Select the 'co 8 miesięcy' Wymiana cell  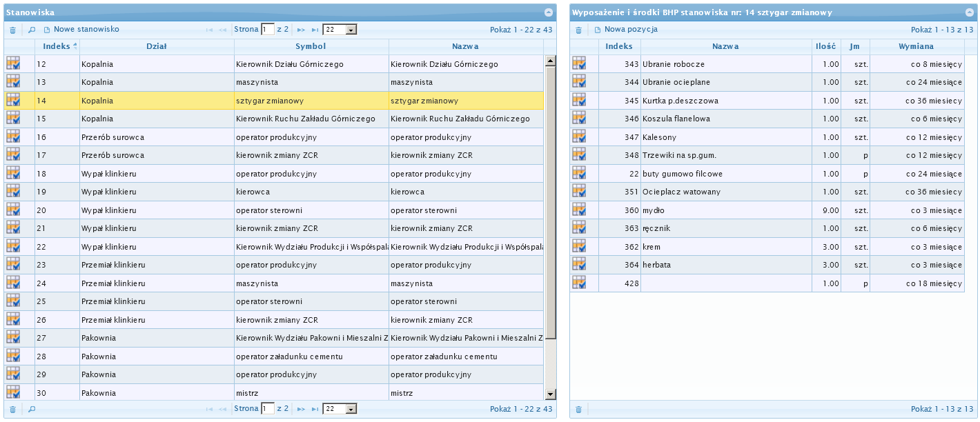click(917, 64)
